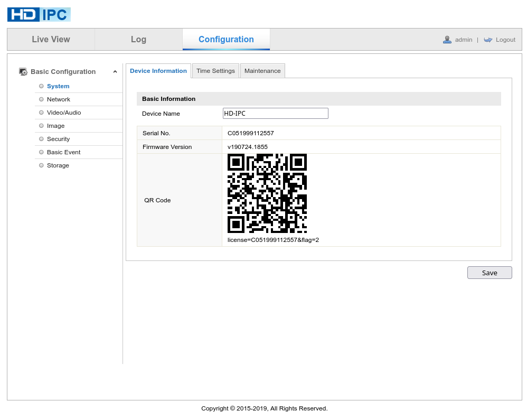Go to the Live View page
The width and height of the screenshot is (527, 420).
point(51,39)
